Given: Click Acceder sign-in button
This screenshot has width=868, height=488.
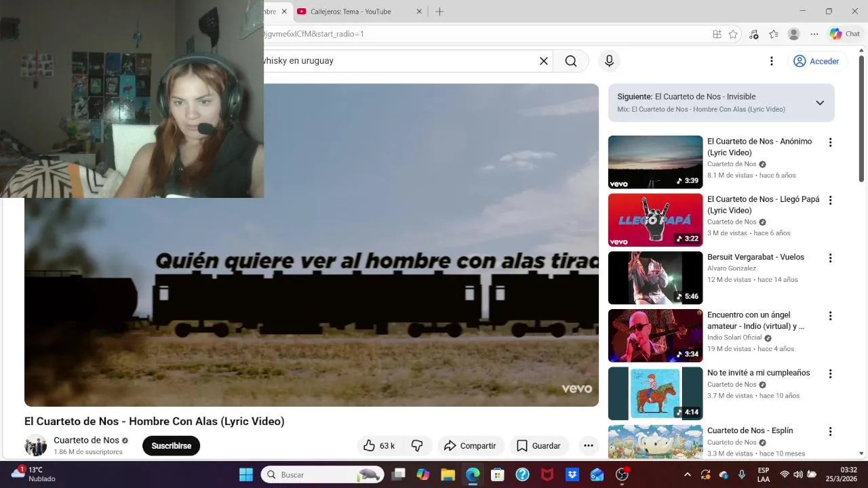Looking at the screenshot, I should click(817, 61).
